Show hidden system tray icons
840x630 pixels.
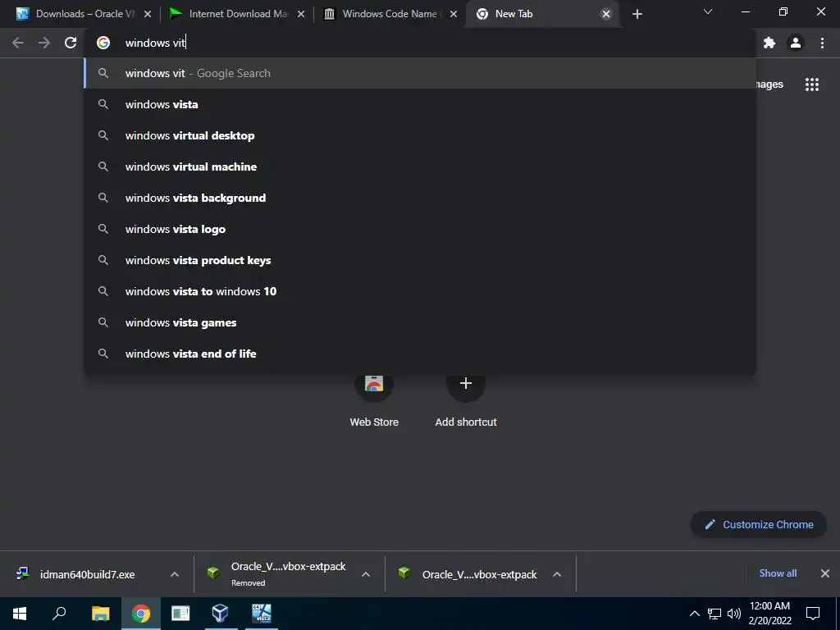tap(694, 614)
